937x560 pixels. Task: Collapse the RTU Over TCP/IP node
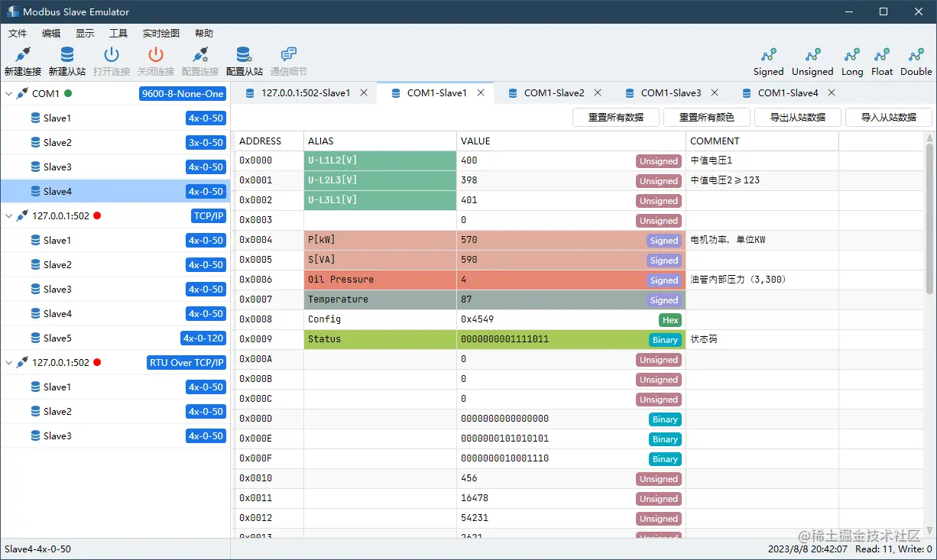click(9, 363)
